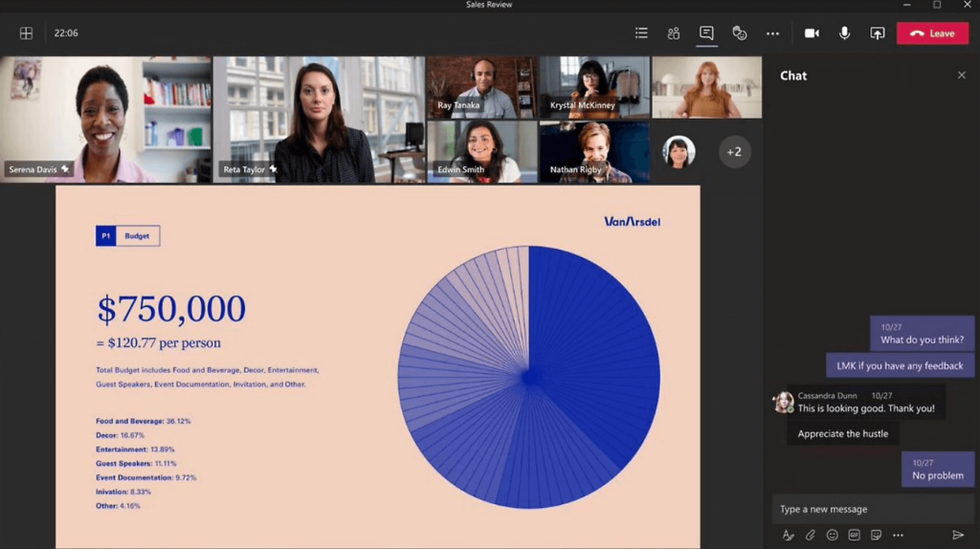Click the Chat panel heading
This screenshot has width=980, height=549.
pyautogui.click(x=793, y=76)
